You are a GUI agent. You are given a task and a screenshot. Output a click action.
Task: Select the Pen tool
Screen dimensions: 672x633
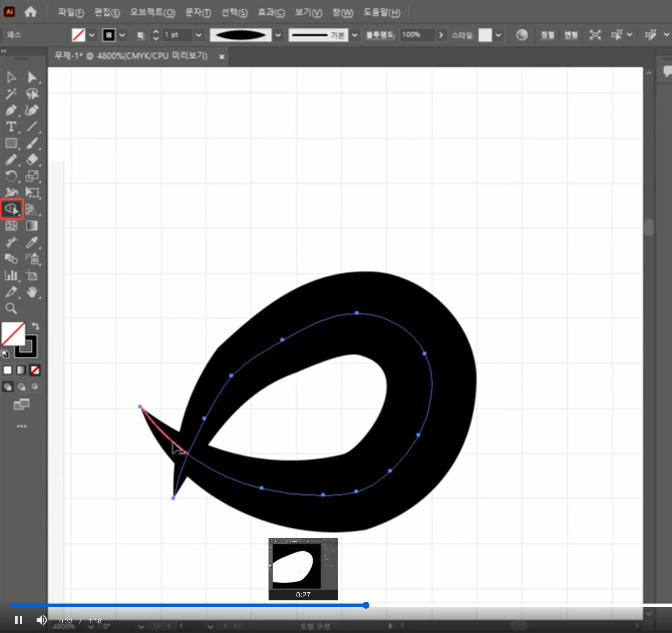(11, 111)
